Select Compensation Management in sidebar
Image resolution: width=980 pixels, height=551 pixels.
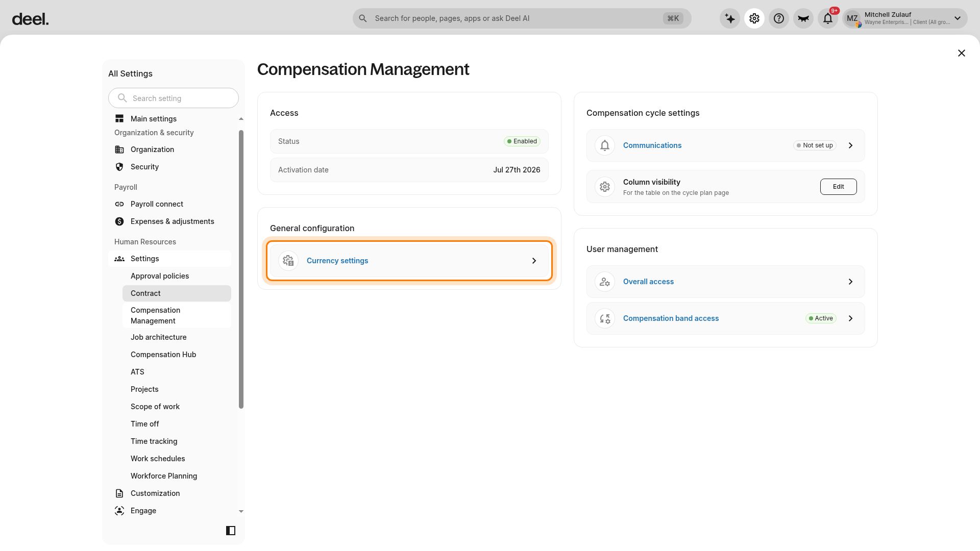177,315
